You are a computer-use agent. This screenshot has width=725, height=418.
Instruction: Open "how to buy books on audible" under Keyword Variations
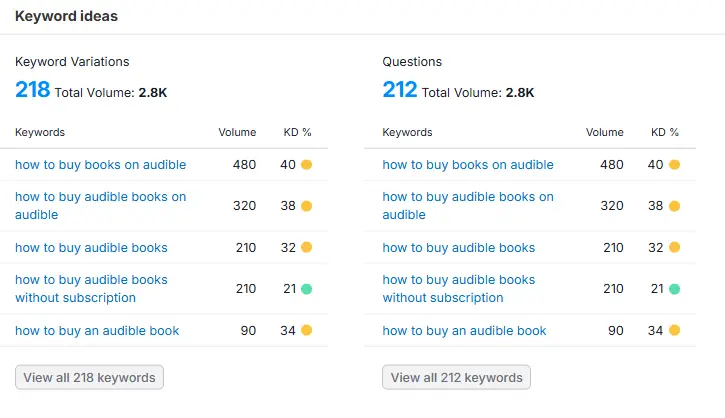point(100,165)
